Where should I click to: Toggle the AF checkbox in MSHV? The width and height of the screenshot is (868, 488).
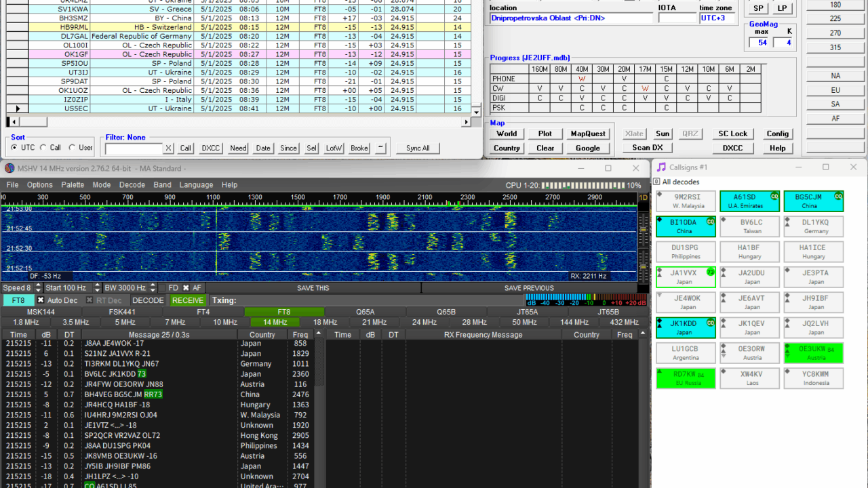pos(186,288)
